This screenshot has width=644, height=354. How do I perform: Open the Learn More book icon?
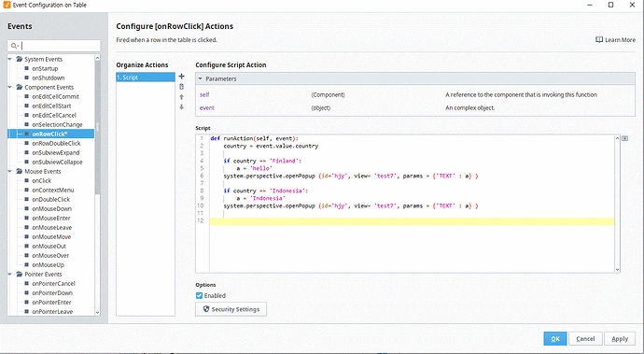pos(599,40)
